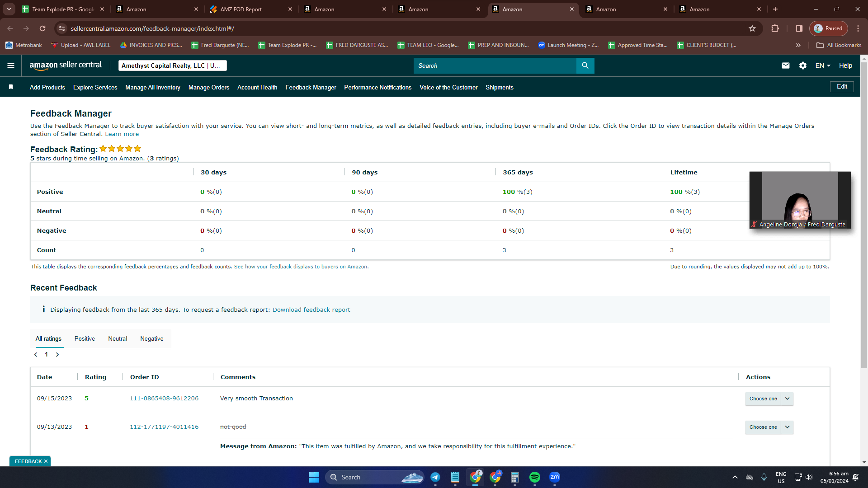Go to next feedback page arrow

(x=57, y=355)
